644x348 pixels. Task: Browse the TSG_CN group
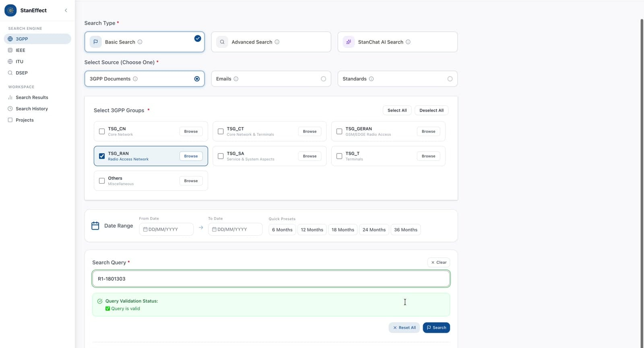(x=191, y=131)
